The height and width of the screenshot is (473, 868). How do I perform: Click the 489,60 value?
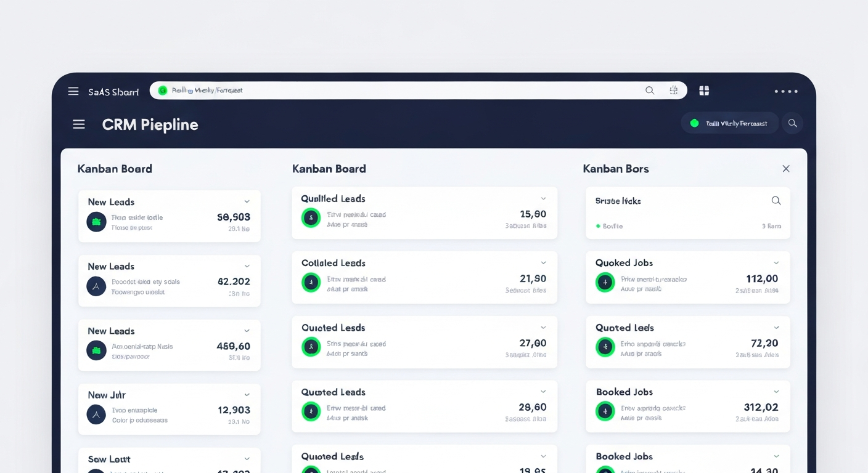pos(233,346)
